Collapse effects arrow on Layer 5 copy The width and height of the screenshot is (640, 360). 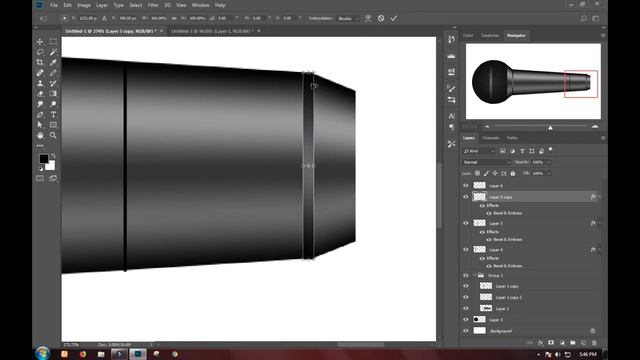tap(600, 197)
